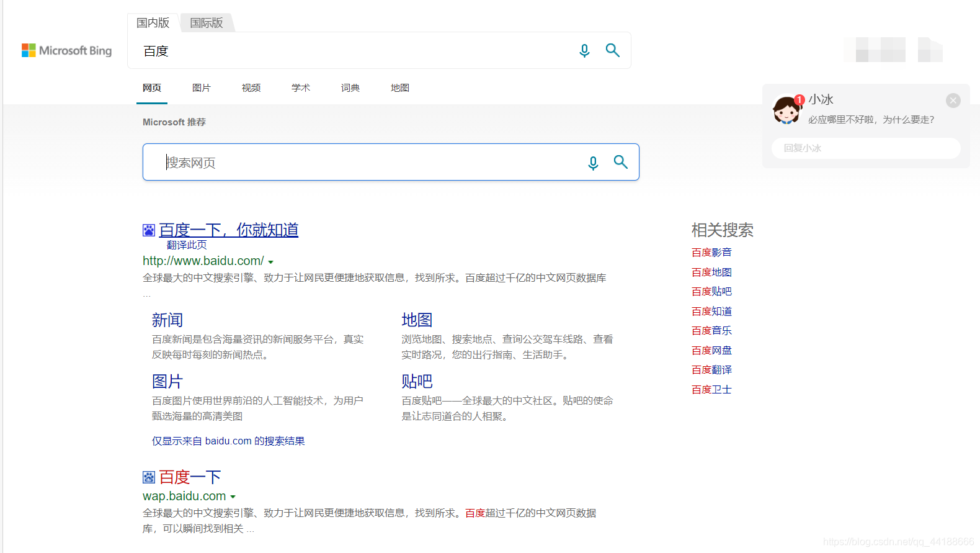Image resolution: width=980 pixels, height=553 pixels.
Task: Click the Microsoft 推荐 heading
Action: tap(174, 122)
